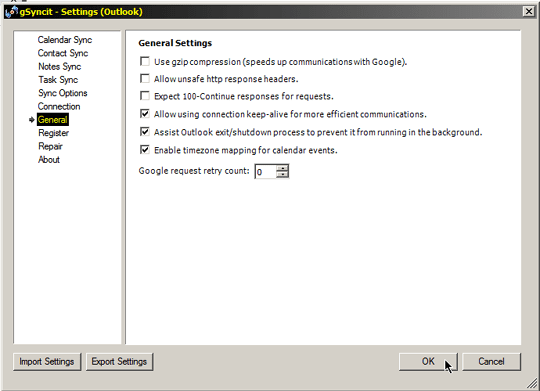540x391 pixels.
Task: Toggle Assist Outlook exit/shutdown process checkbox
Action: pyautogui.click(x=145, y=132)
